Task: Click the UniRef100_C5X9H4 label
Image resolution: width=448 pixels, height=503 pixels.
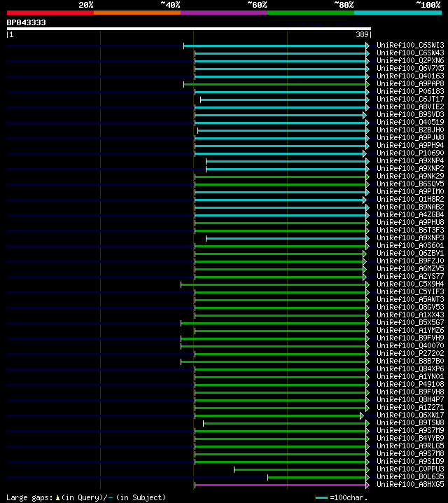Action: click(410, 284)
